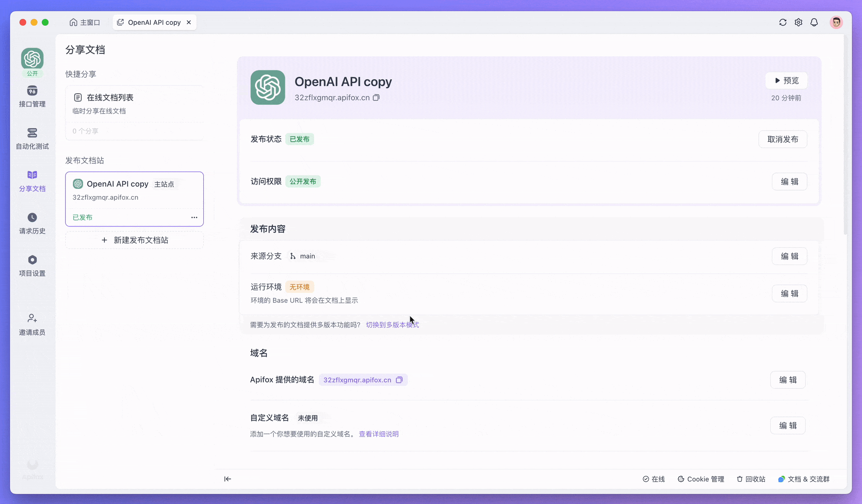Open 请求历史 in the sidebar
This screenshot has width=862, height=504.
click(32, 223)
